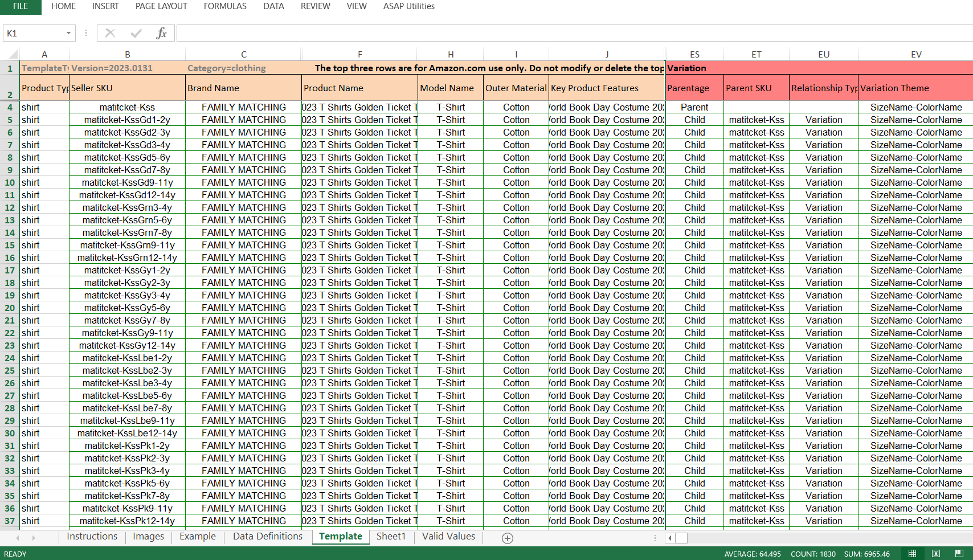The image size is (973, 560).
Task: Click the Enter checkmark formula bar icon
Action: (136, 33)
